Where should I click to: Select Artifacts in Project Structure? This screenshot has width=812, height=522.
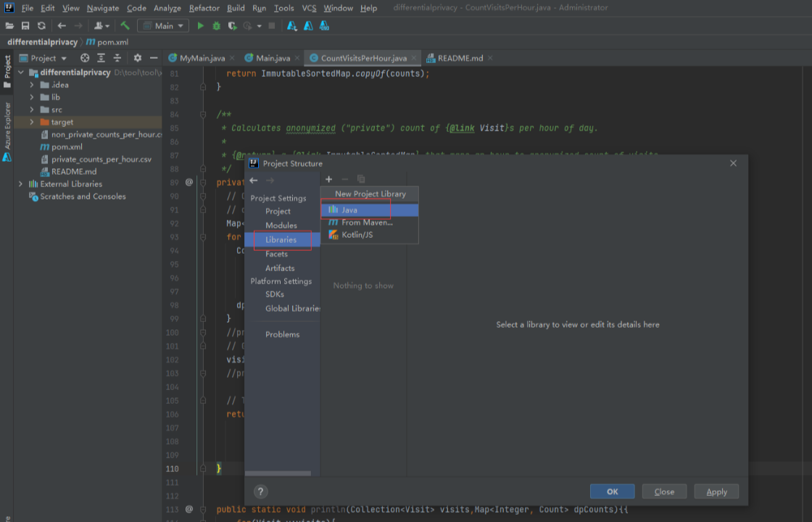click(x=280, y=268)
